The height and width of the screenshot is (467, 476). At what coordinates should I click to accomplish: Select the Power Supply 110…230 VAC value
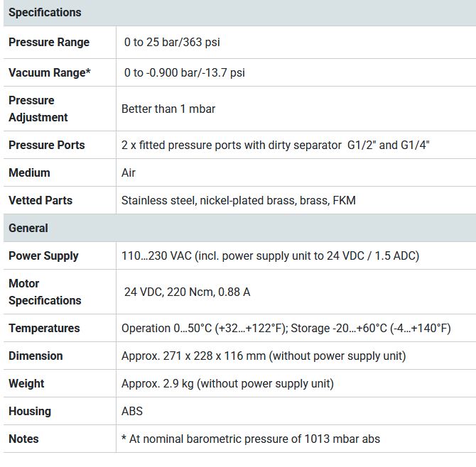270,256
